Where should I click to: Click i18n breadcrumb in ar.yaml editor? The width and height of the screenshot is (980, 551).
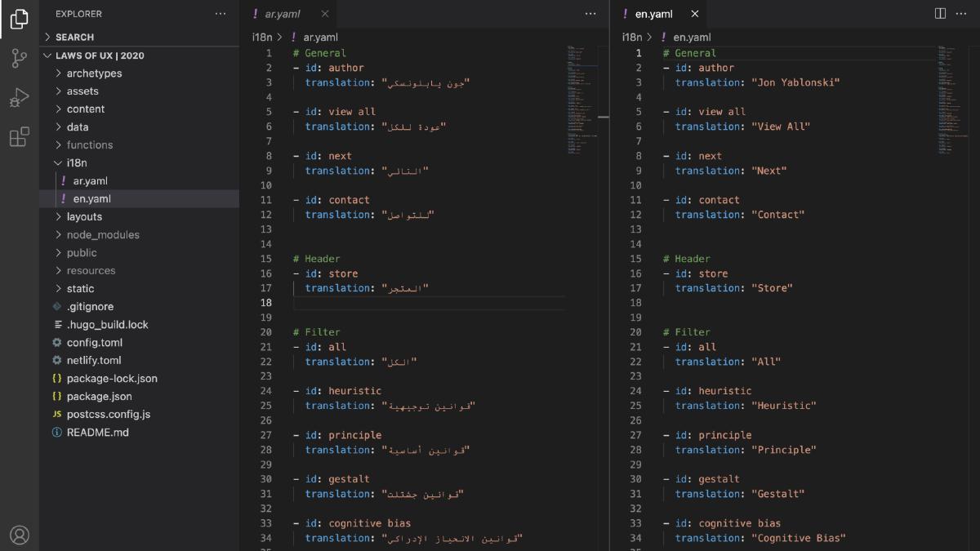262,37
